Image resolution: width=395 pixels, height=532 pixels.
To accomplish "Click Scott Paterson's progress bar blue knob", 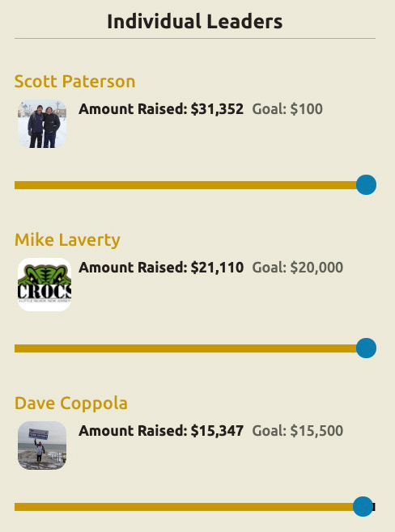I will [x=366, y=185].
